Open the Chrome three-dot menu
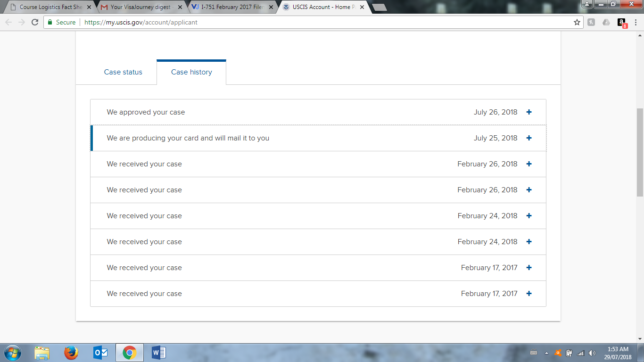This screenshot has width=644, height=362. pyautogui.click(x=636, y=22)
